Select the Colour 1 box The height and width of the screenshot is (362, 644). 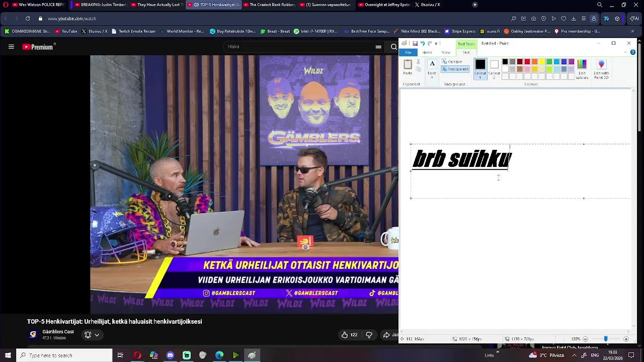[480, 68]
